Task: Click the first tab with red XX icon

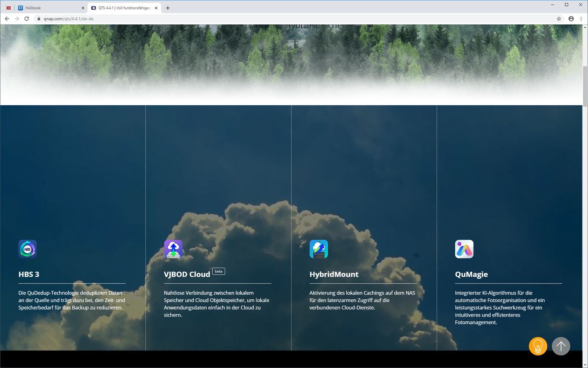Action: tap(9, 8)
